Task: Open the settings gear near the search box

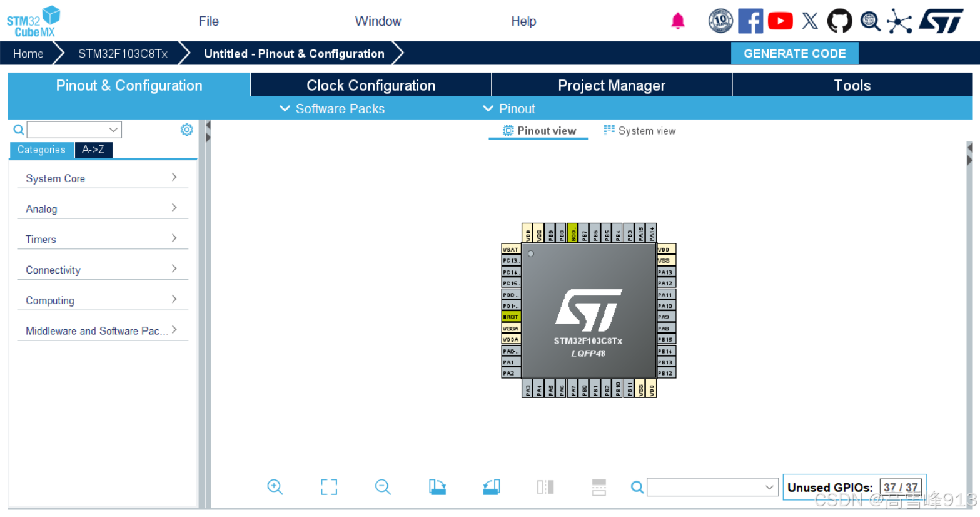Action: point(186,130)
